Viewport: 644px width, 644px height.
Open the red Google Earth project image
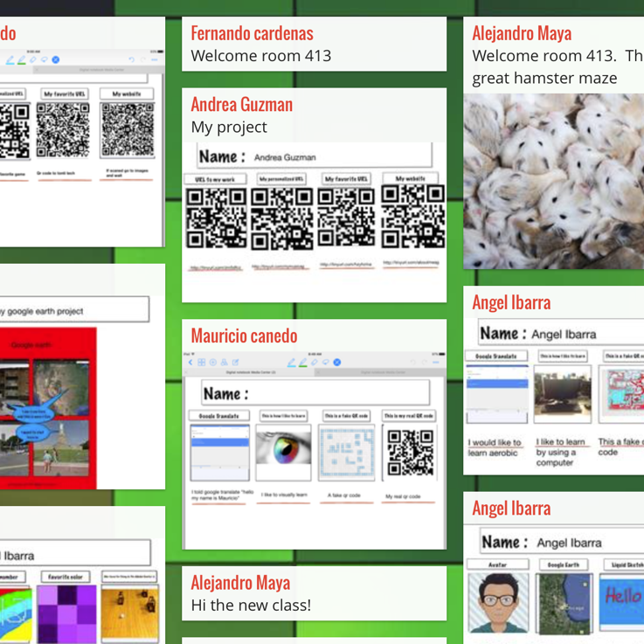coord(48,408)
